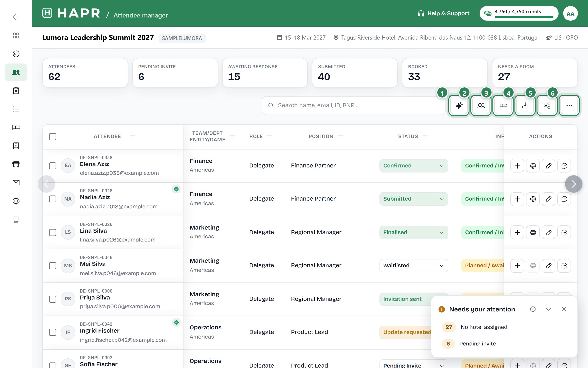Screen dimensions: 588x368
Task: Select Nadia Aziz row checkbox
Action: tap(52, 199)
